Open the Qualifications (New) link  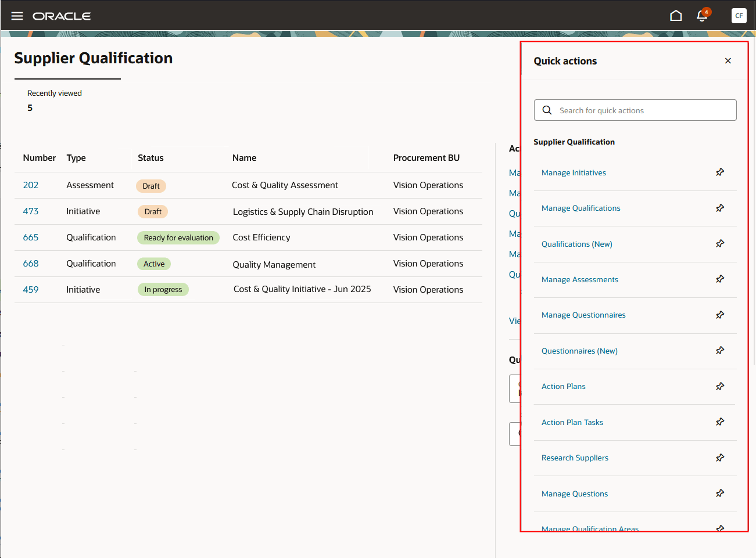tap(577, 244)
